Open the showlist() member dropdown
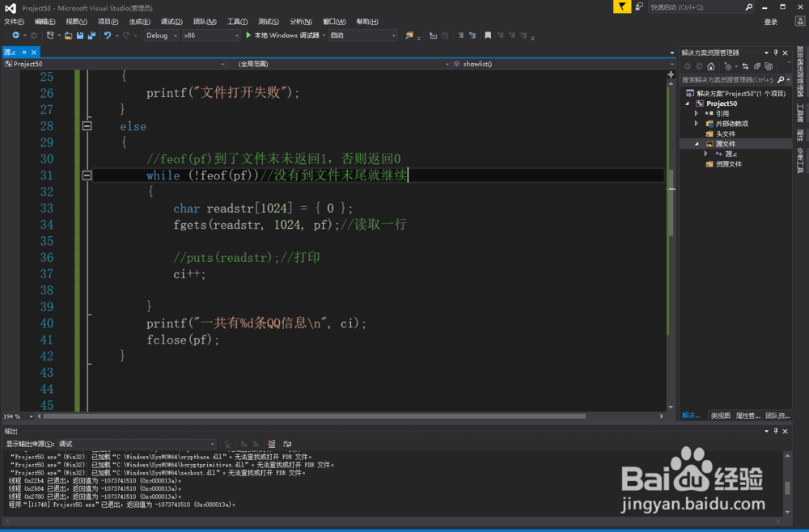Screen dimensions: 809x532 pos(563,64)
